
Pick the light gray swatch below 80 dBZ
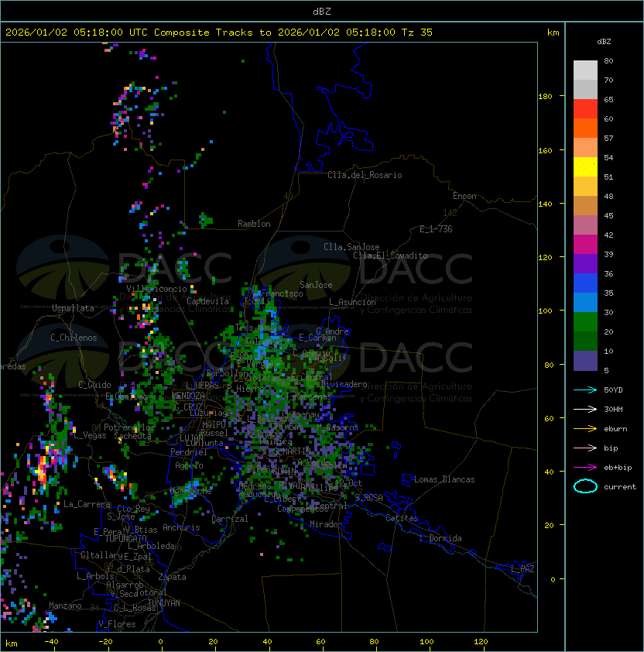pyautogui.click(x=585, y=70)
